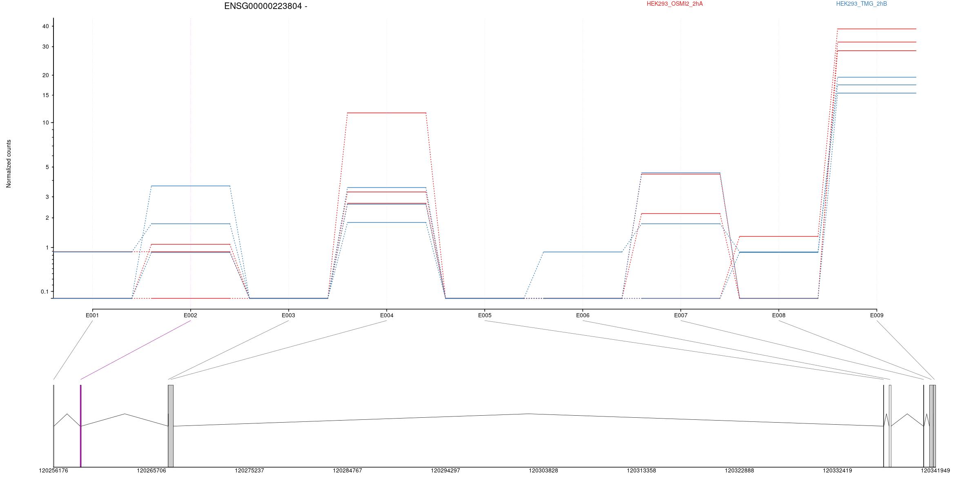Click the red line at E008
The width and height of the screenshot is (980, 490).
point(779,236)
